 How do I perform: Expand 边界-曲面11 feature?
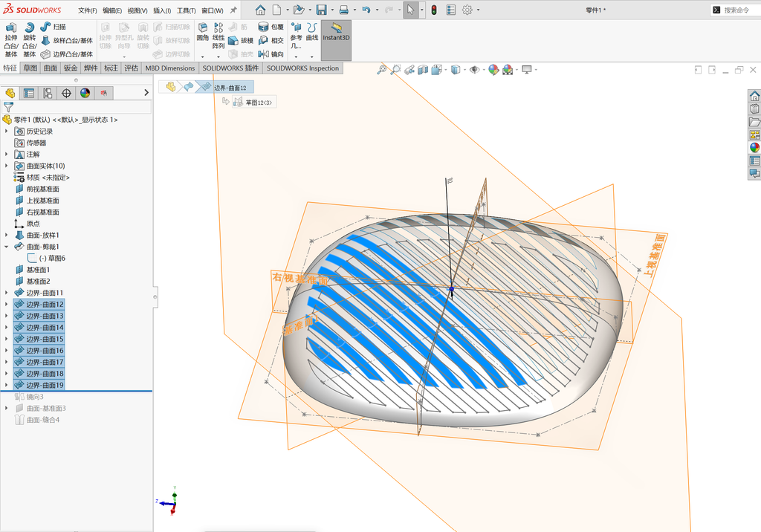click(6, 293)
